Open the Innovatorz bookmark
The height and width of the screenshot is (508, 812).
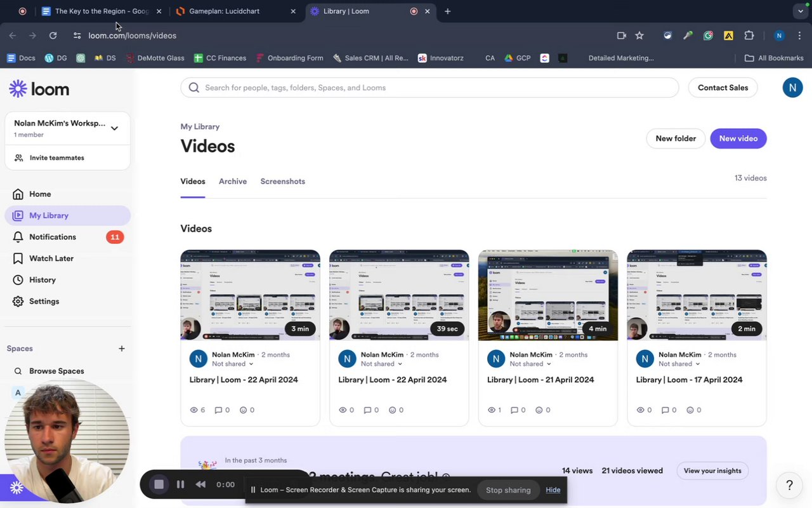tap(440, 58)
